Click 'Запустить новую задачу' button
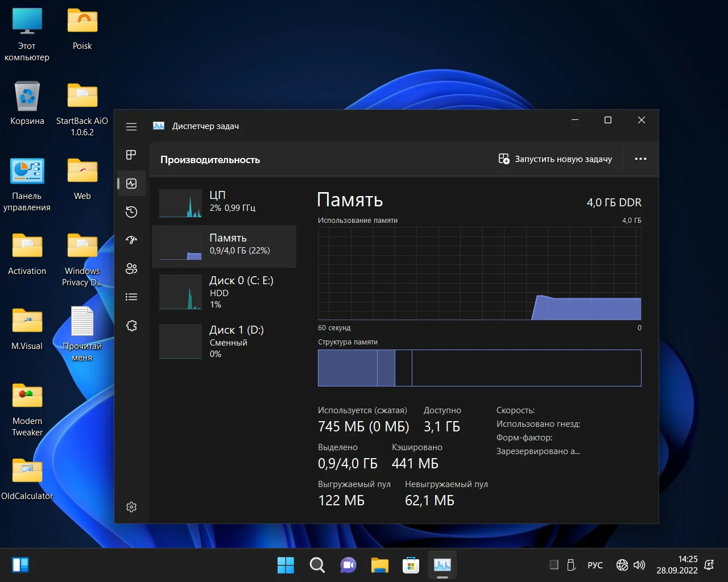728x582 pixels. point(555,159)
